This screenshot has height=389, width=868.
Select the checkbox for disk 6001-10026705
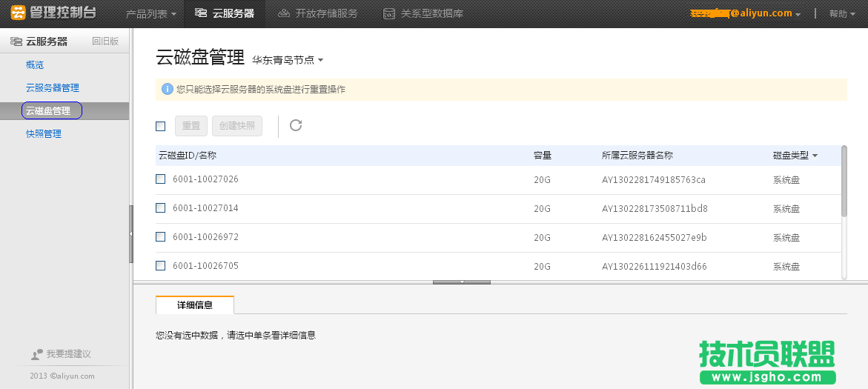[x=160, y=265]
